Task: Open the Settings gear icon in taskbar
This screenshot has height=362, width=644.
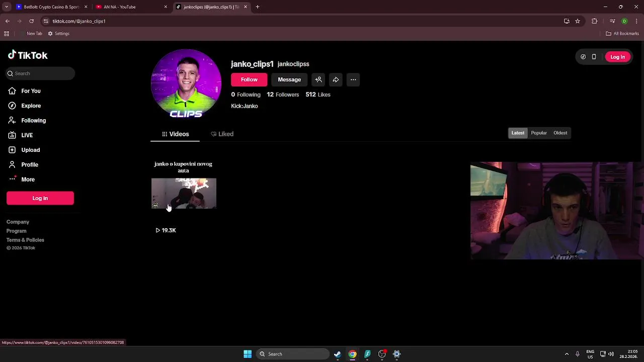Action: pyautogui.click(x=397, y=354)
